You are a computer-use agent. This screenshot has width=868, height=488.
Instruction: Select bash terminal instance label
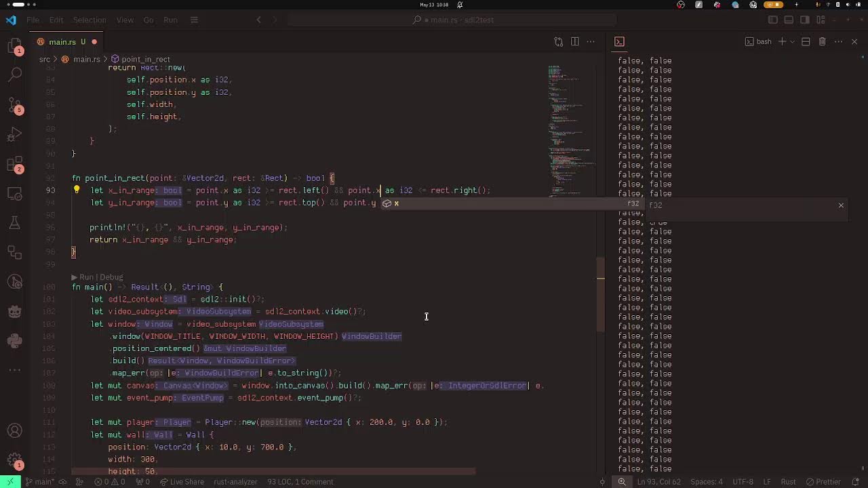[758, 41]
